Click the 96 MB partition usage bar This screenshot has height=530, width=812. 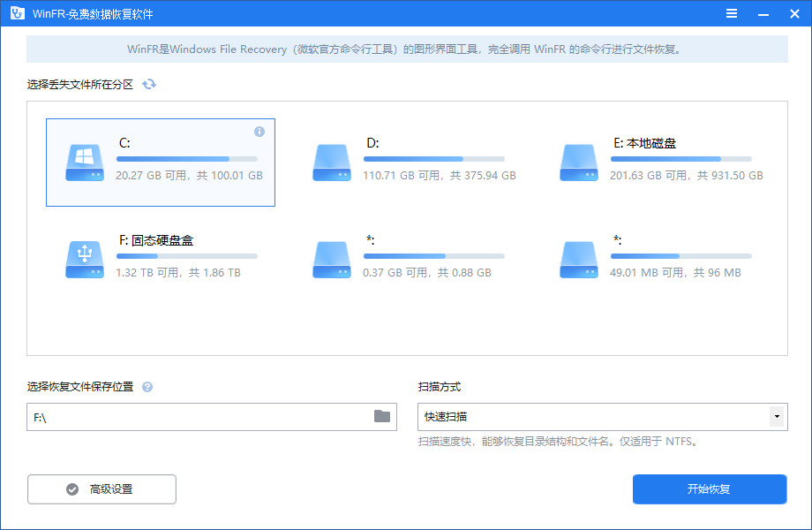point(681,256)
